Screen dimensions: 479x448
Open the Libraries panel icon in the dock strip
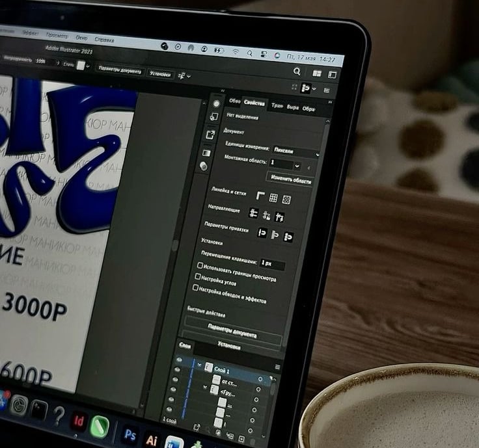tap(214, 116)
